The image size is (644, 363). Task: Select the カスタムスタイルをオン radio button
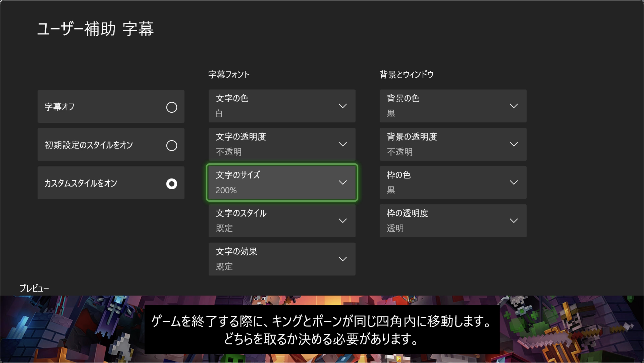(x=111, y=183)
